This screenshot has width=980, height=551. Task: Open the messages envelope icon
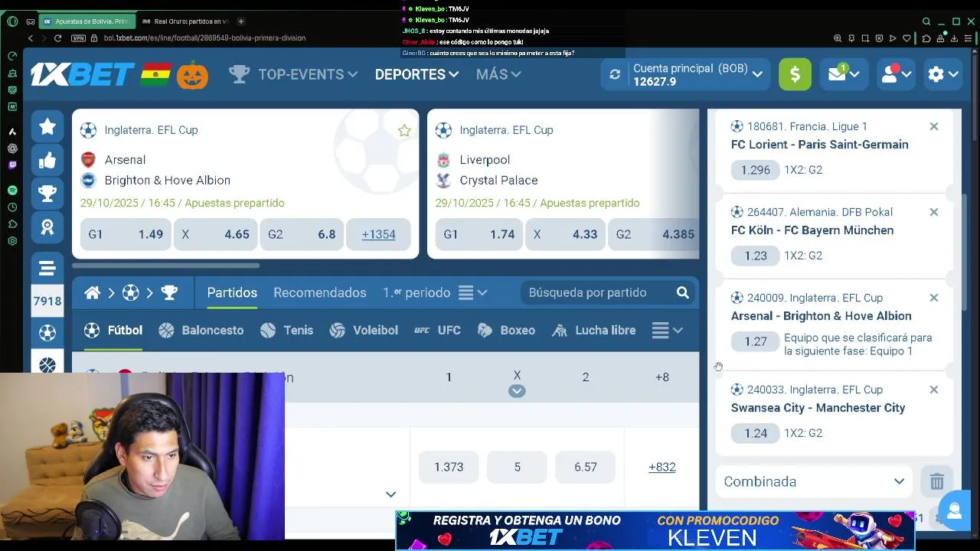pyautogui.click(x=843, y=74)
